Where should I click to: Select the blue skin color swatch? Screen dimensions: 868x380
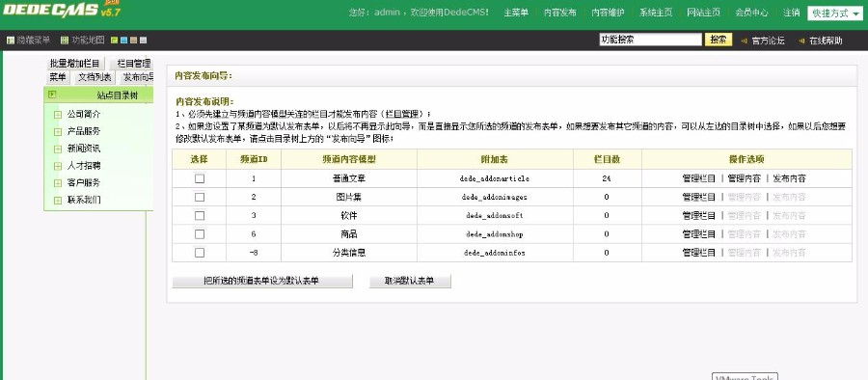124,40
